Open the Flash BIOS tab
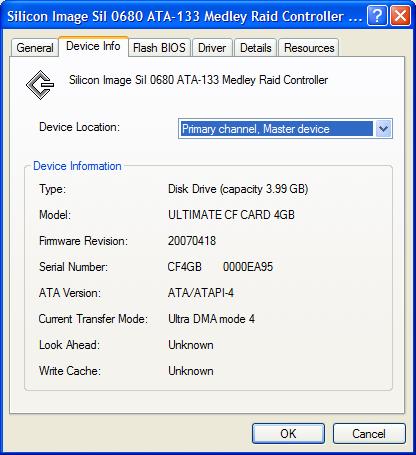Viewport: 416px width, 455px height. point(159,48)
